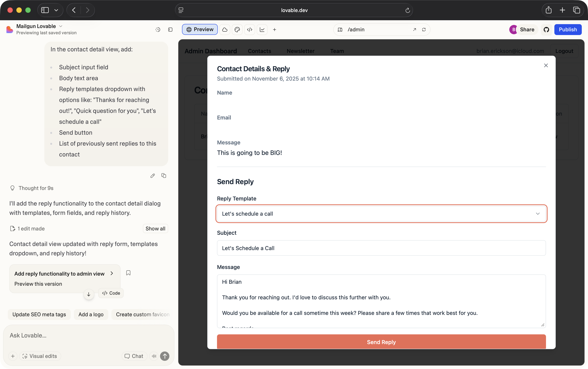Switch to code view icon
588x369 pixels.
(250, 30)
